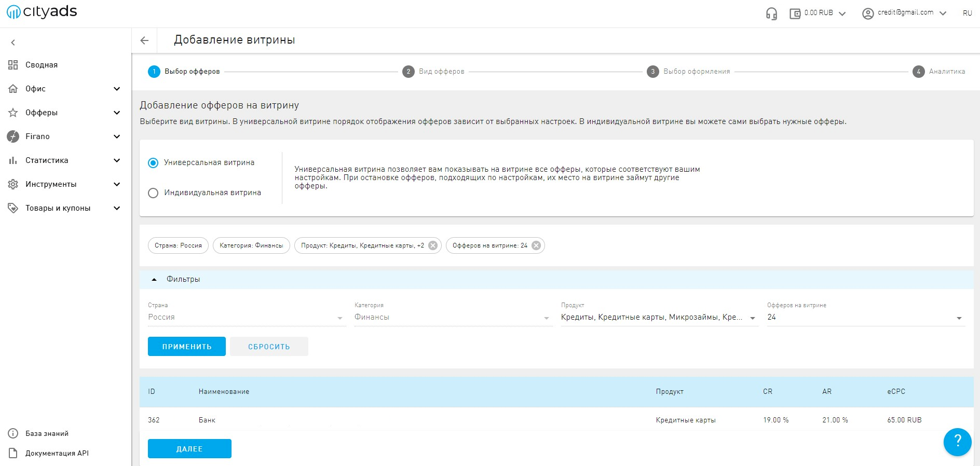Click the СБРОСИТЬ button
The height and width of the screenshot is (466, 980).
(269, 347)
